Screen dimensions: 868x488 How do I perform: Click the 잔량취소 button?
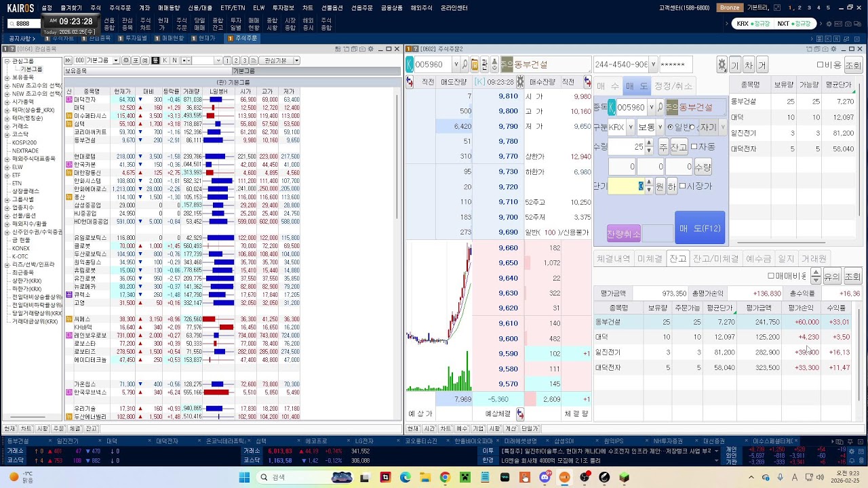point(623,234)
